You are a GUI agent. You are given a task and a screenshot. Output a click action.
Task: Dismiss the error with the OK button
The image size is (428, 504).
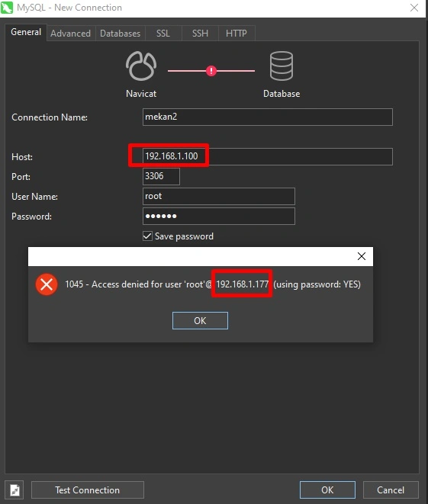[200, 320]
